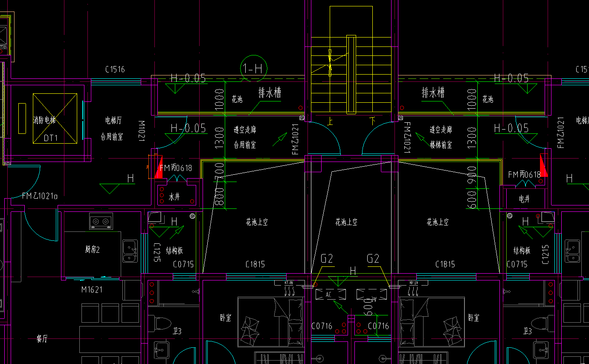
Task: Click the toilet symbol in the left 卫3 room
Action: [x=160, y=323]
